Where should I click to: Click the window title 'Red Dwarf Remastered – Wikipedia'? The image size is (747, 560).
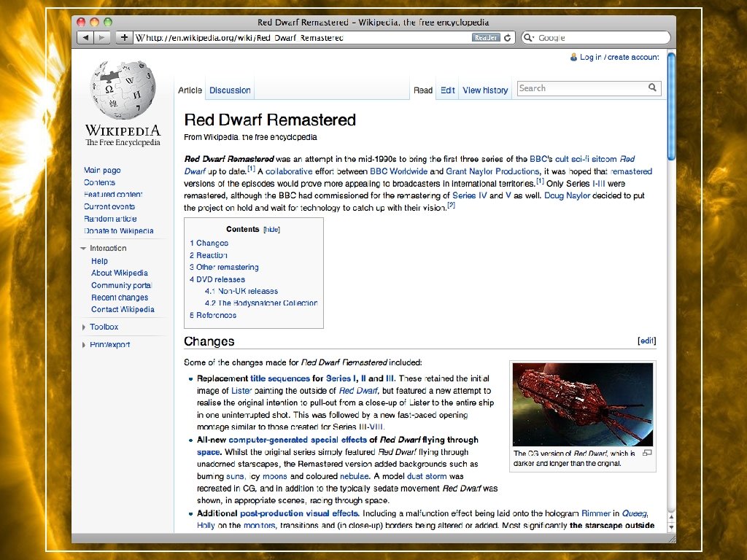(x=373, y=23)
